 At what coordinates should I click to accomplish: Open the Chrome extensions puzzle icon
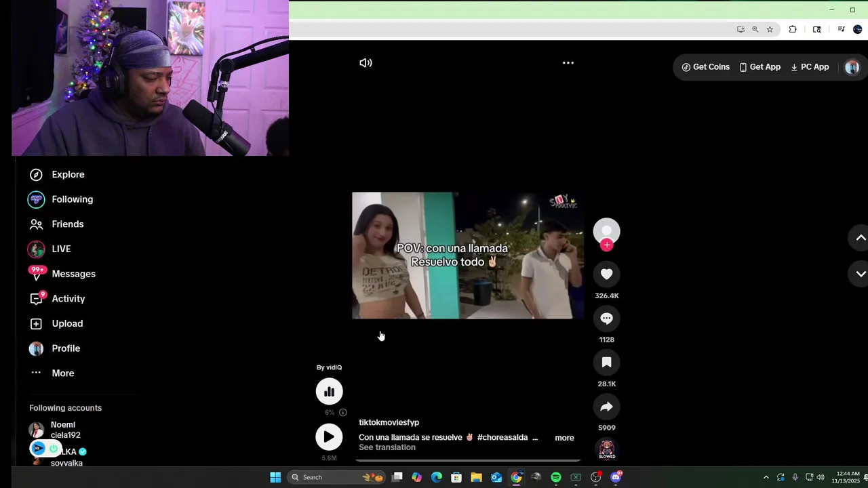(x=793, y=29)
